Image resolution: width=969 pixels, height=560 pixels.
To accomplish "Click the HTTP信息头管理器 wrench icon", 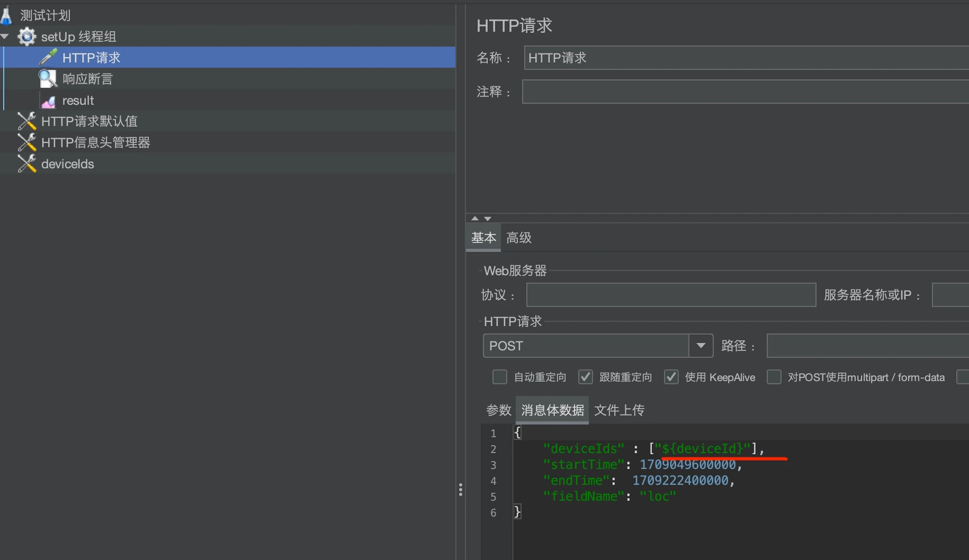I will pyautogui.click(x=26, y=143).
